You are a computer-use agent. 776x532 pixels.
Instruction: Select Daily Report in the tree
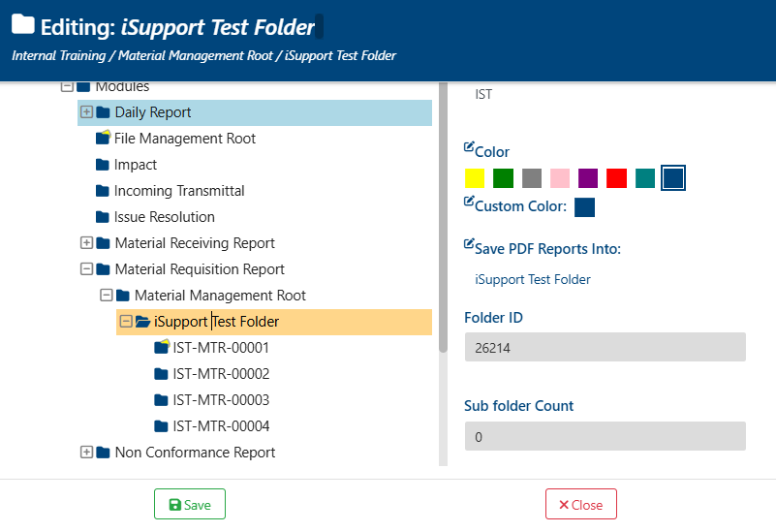[x=153, y=112]
